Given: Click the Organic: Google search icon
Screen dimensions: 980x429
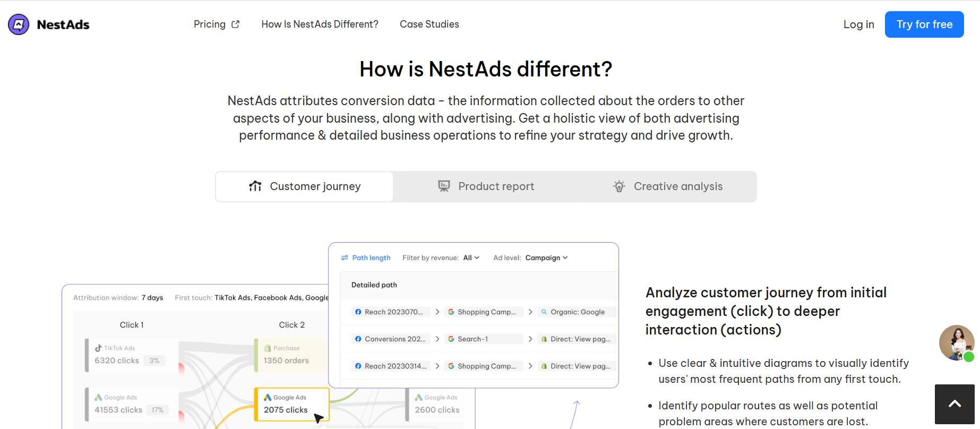Looking at the screenshot, I should [544, 312].
